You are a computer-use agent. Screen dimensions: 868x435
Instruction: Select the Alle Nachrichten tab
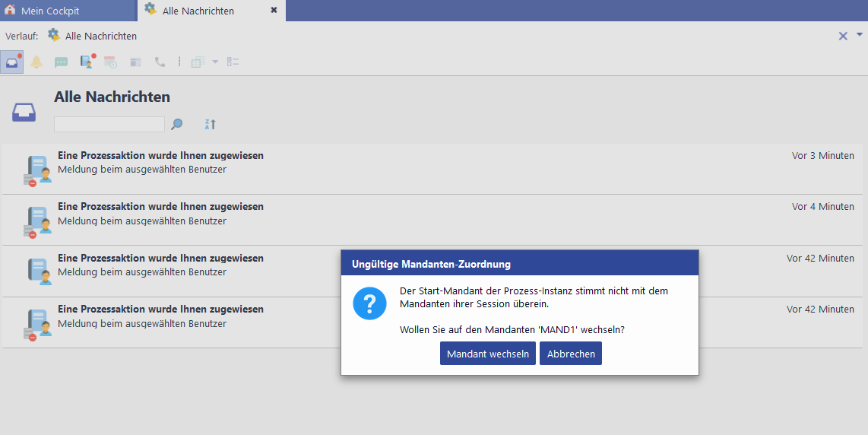[x=198, y=11]
